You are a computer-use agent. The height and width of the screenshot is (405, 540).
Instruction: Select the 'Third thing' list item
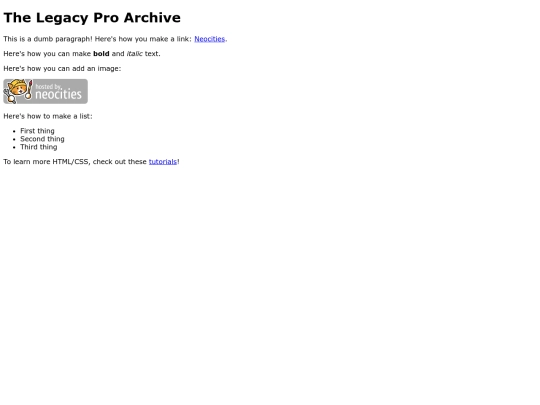tap(39, 147)
